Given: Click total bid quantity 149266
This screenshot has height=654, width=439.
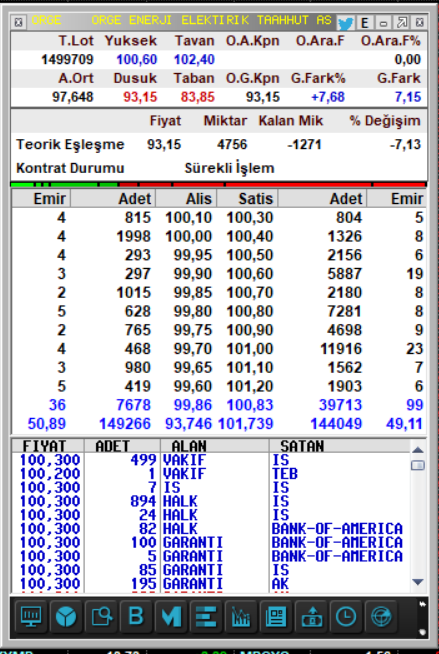Looking at the screenshot, I should pos(125,424).
